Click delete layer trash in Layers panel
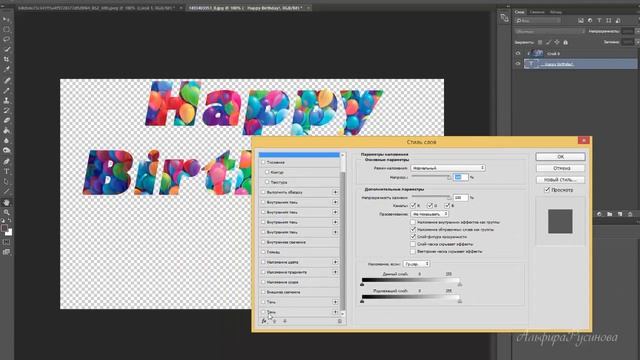 [630, 214]
